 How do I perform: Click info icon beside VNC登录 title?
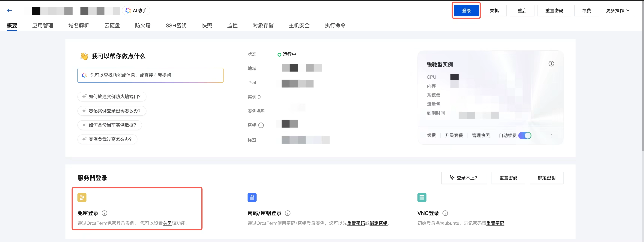point(445,213)
